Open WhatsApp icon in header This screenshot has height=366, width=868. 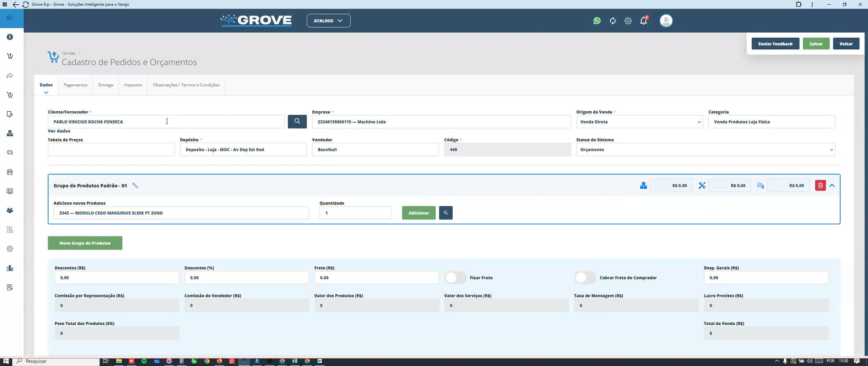(597, 21)
